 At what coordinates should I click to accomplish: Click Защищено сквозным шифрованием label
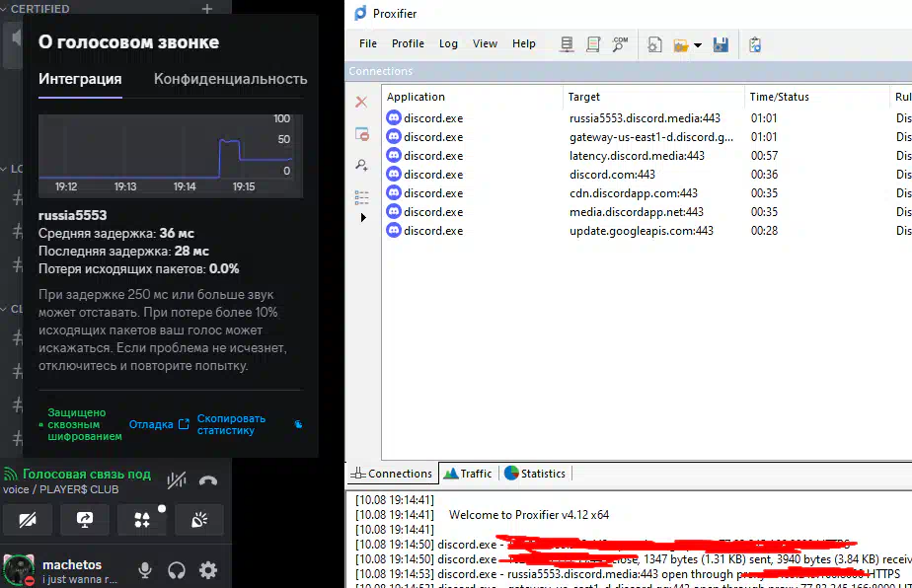pos(84,424)
